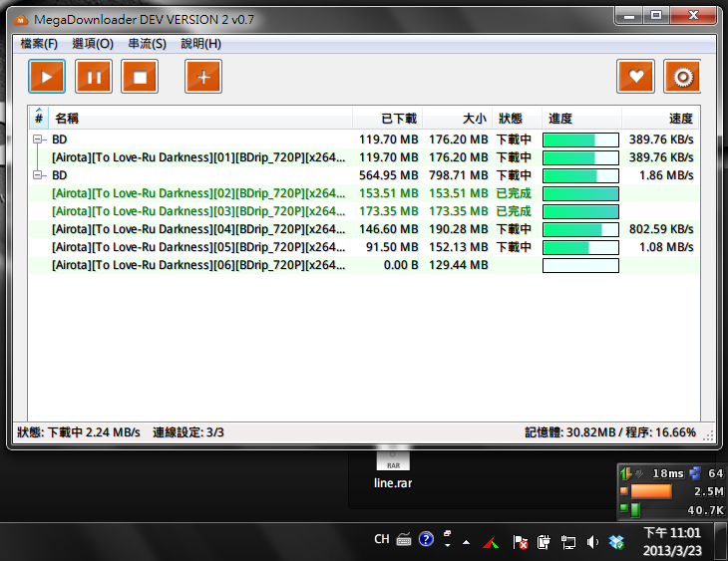Click the 129.44 MB size cell
This screenshot has width=728, height=561.
[x=459, y=265]
